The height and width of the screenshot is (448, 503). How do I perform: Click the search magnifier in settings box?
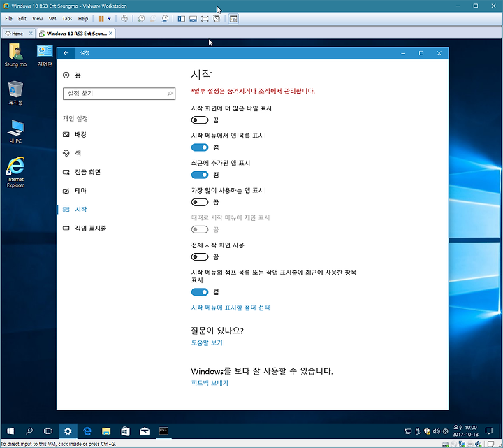[170, 94]
